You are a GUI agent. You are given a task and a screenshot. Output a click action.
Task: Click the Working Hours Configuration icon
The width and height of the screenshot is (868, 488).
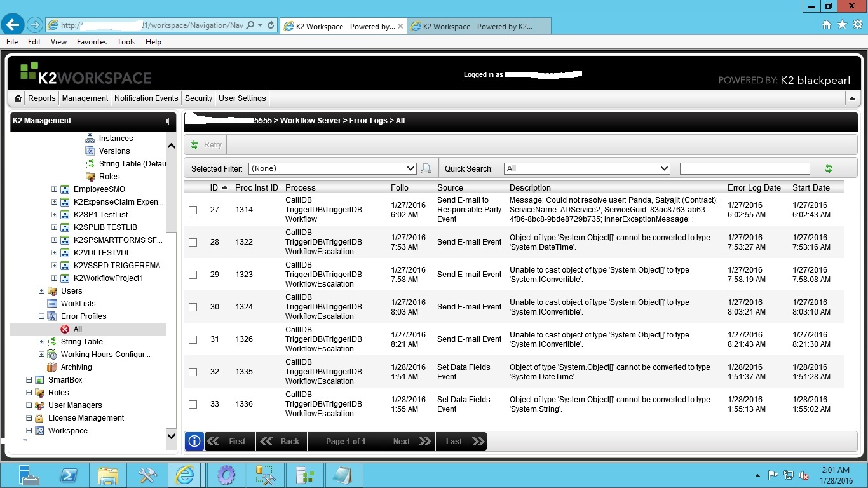pos(52,355)
